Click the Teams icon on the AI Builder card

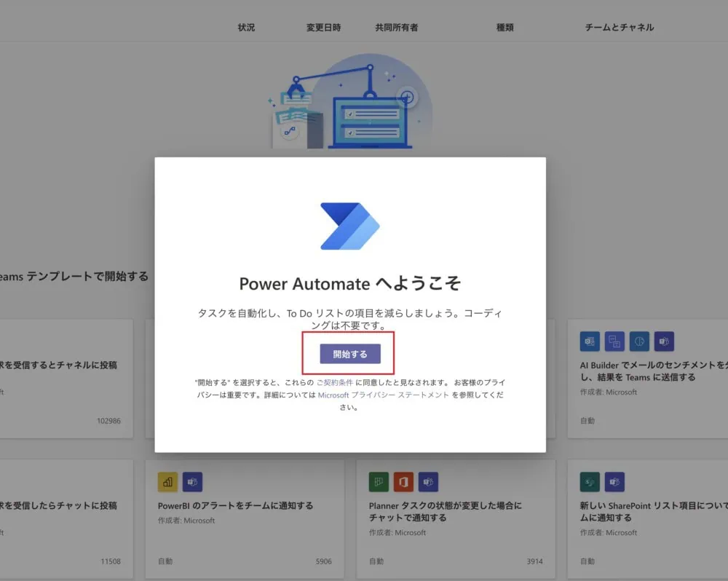coord(664,341)
